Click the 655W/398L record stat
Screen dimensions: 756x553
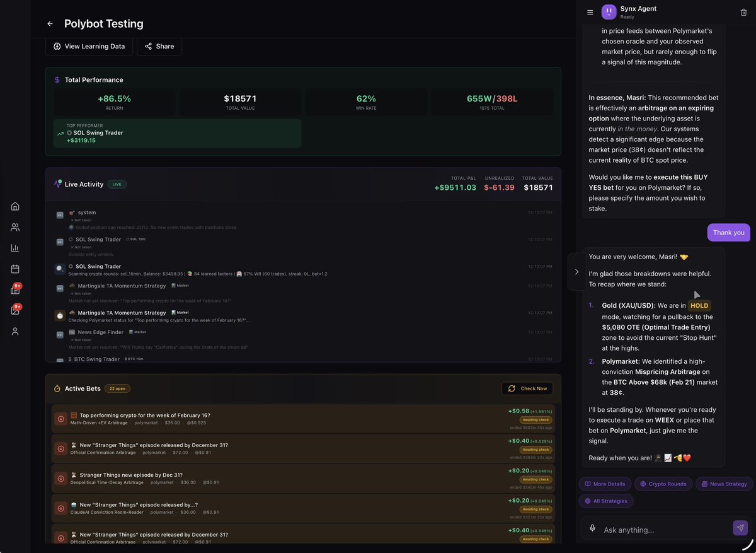tap(492, 98)
